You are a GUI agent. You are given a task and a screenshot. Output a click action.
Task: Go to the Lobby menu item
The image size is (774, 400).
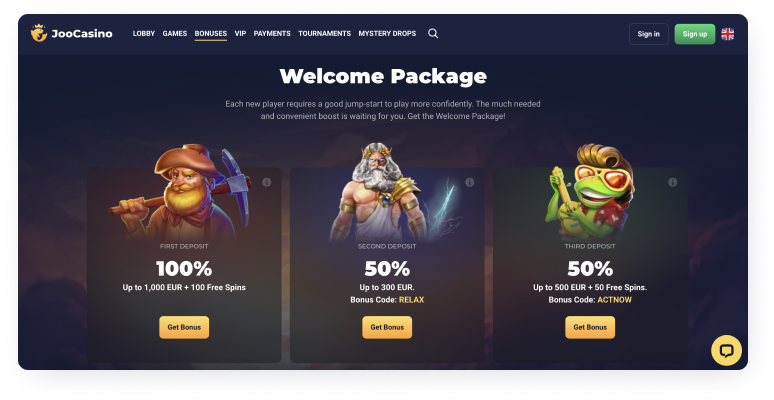click(x=144, y=34)
